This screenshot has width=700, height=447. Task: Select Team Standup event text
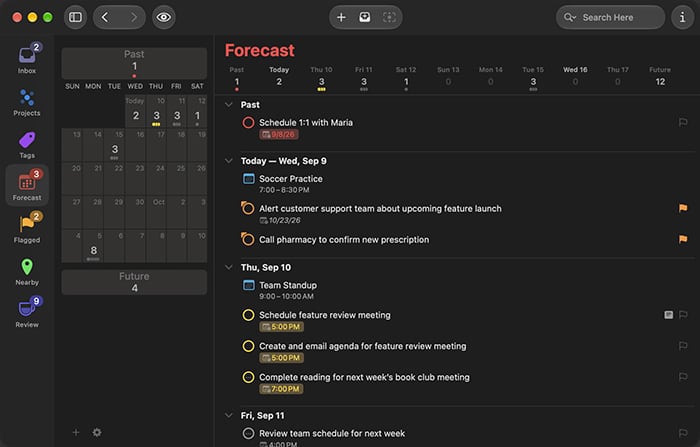click(x=288, y=285)
